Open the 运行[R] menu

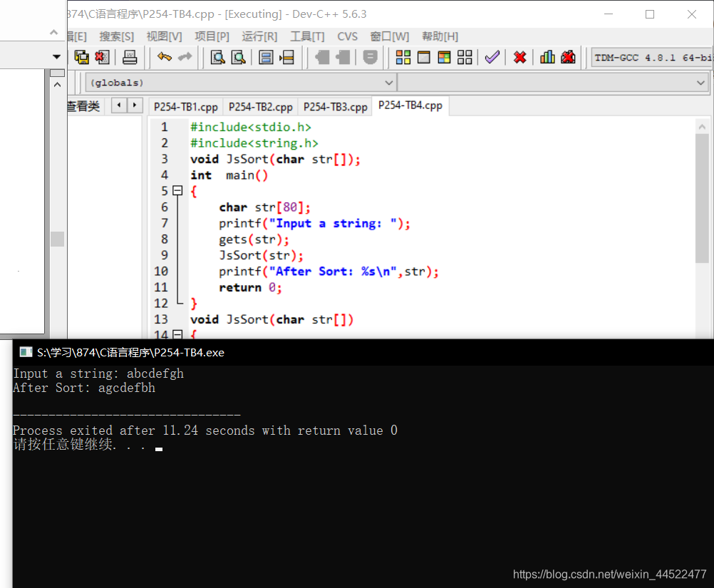pos(259,36)
